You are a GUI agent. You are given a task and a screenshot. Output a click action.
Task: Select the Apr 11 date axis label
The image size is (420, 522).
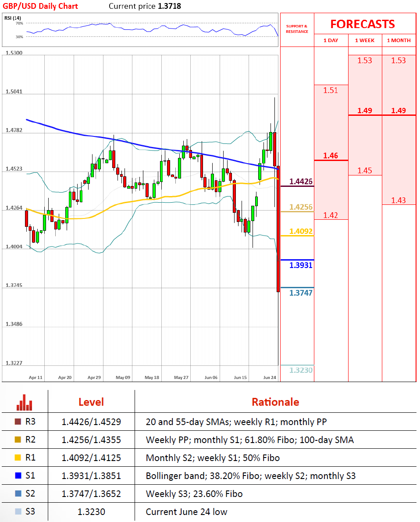(x=36, y=377)
